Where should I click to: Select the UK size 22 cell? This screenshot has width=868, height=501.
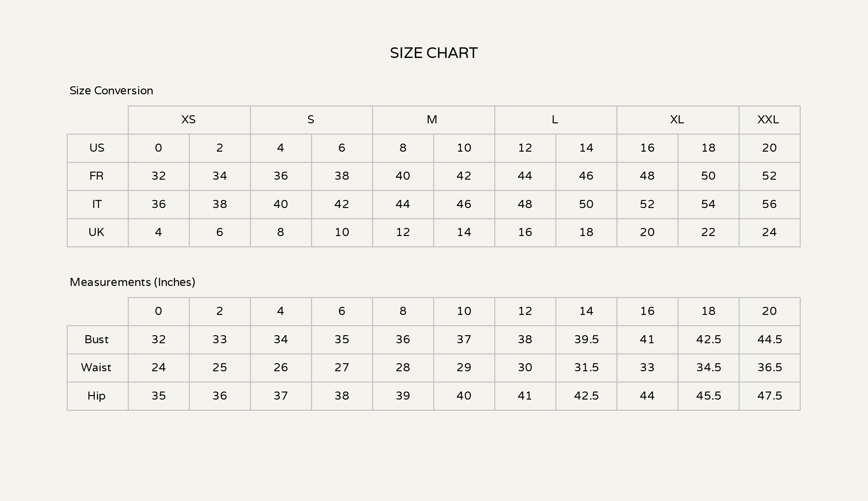click(708, 232)
